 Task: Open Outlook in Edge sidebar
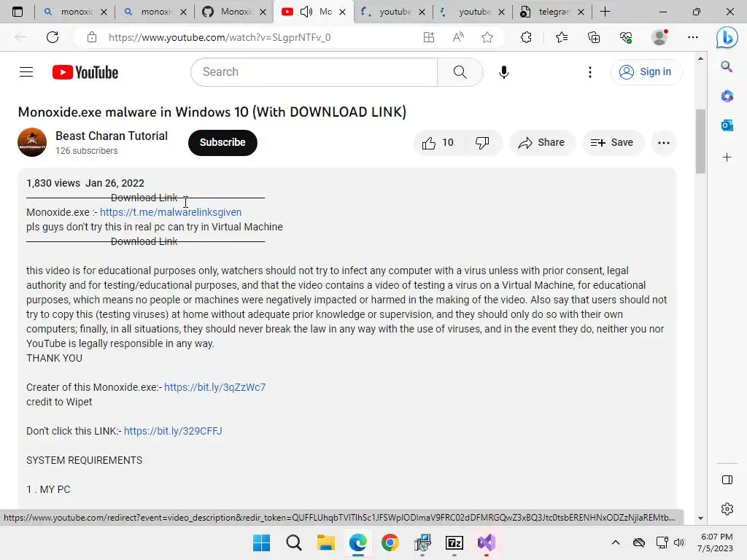(x=727, y=125)
